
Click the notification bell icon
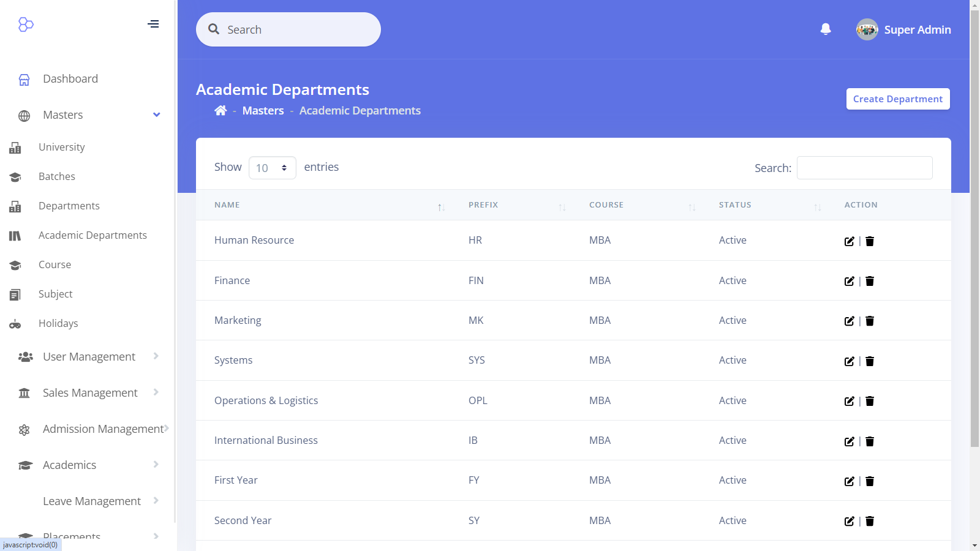[826, 29]
